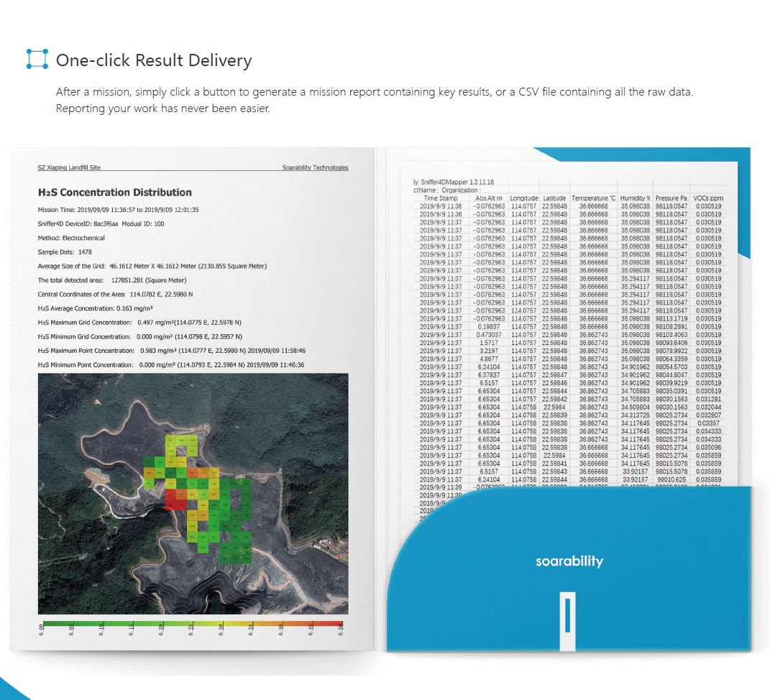The width and height of the screenshot is (770, 700).
Task: Click the green-to-red concentration color scale bar
Action: 193,624
